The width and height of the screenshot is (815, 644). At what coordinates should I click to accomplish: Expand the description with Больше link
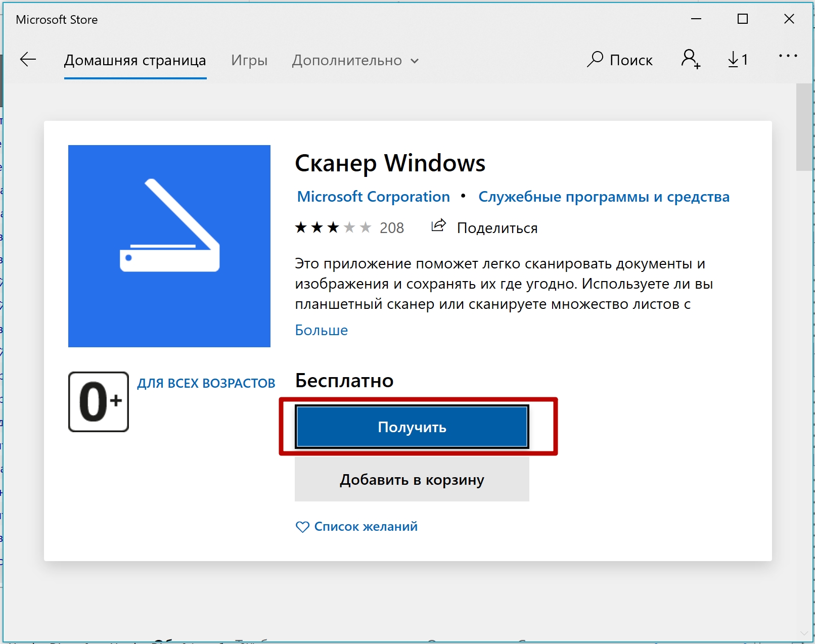(x=321, y=330)
